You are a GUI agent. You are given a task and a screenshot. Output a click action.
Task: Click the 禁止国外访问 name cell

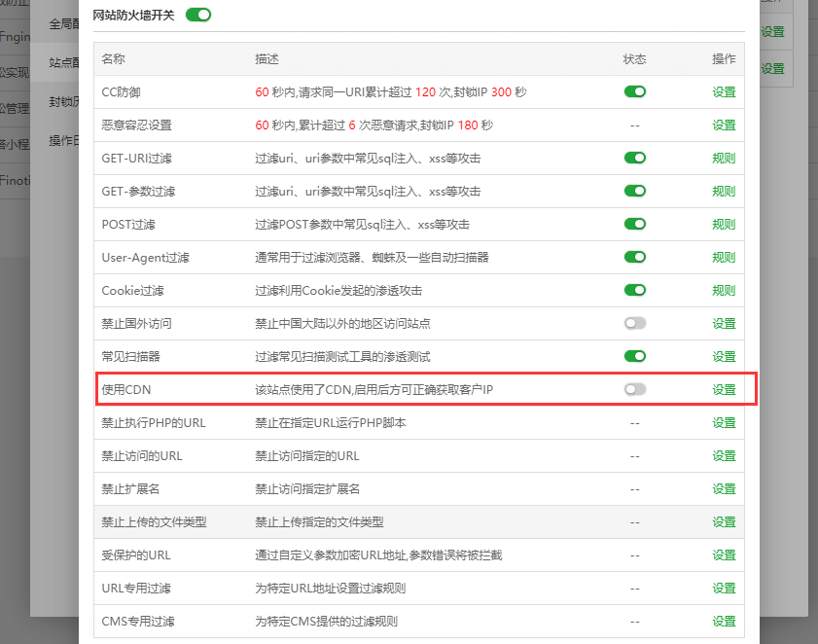[137, 324]
